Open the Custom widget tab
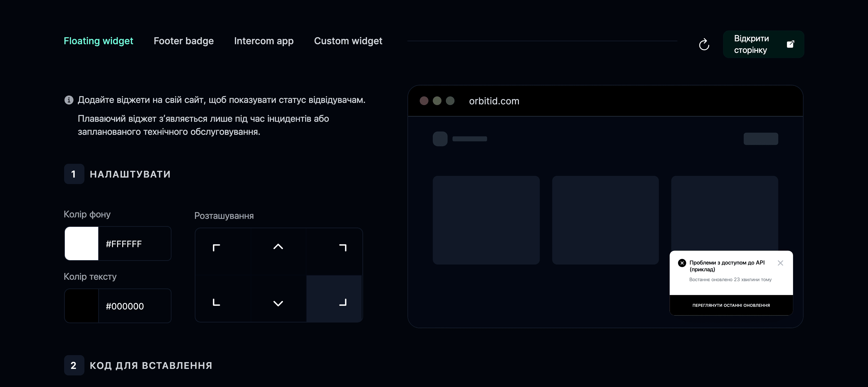This screenshot has height=387, width=868. tap(348, 41)
